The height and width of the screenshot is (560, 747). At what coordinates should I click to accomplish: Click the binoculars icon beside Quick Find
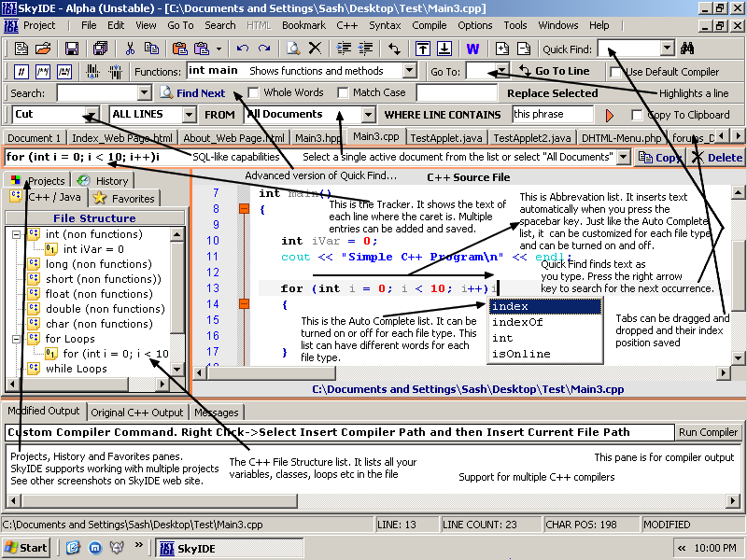(x=688, y=48)
